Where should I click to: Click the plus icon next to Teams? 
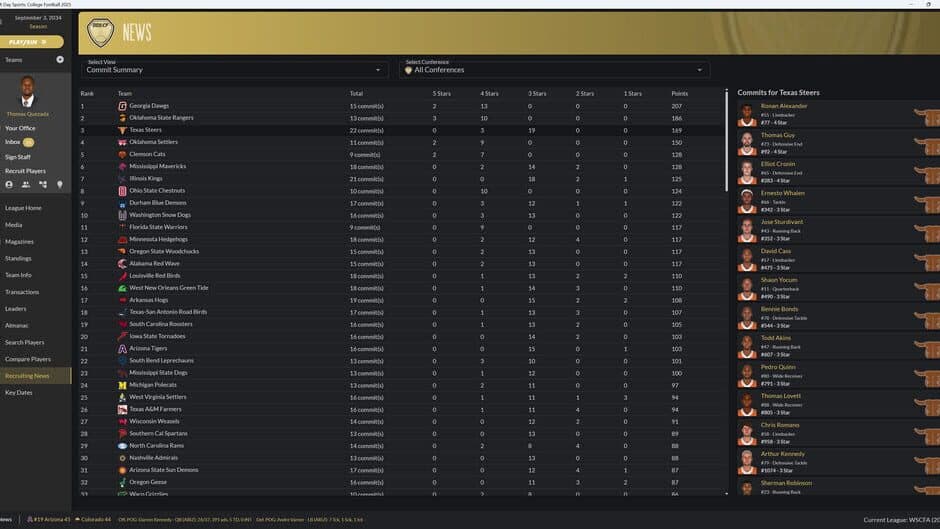pos(60,60)
